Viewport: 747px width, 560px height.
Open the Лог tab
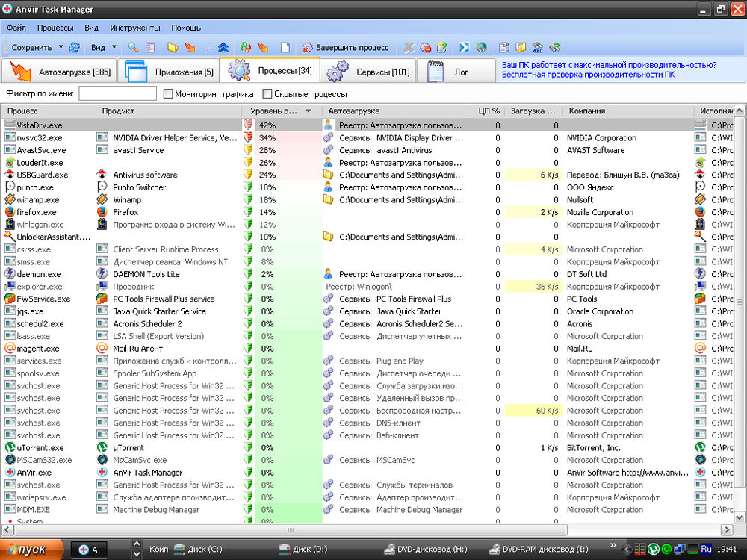click(456, 72)
